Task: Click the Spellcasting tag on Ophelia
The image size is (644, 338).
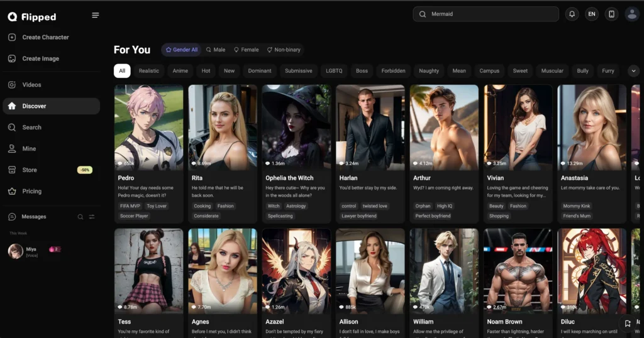Action: (280, 215)
